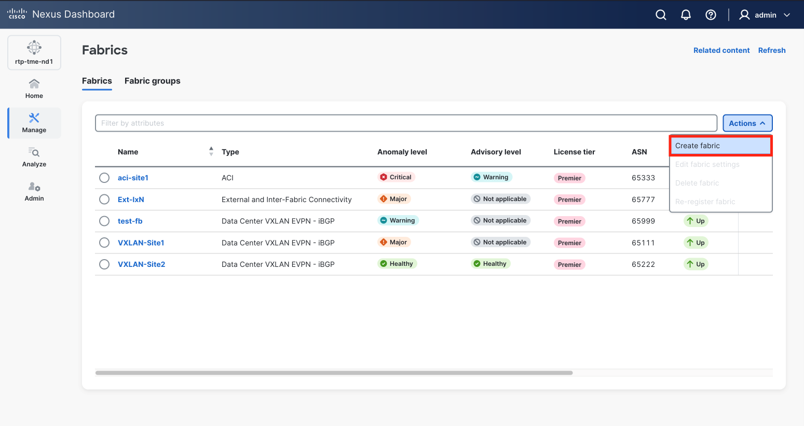Select the Ext-IxN radio button

tap(104, 199)
